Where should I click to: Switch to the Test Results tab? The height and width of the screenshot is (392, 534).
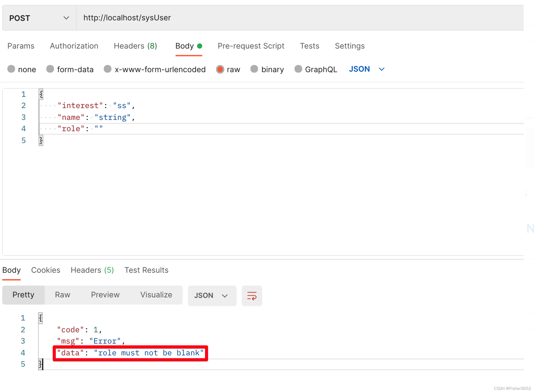(x=146, y=270)
